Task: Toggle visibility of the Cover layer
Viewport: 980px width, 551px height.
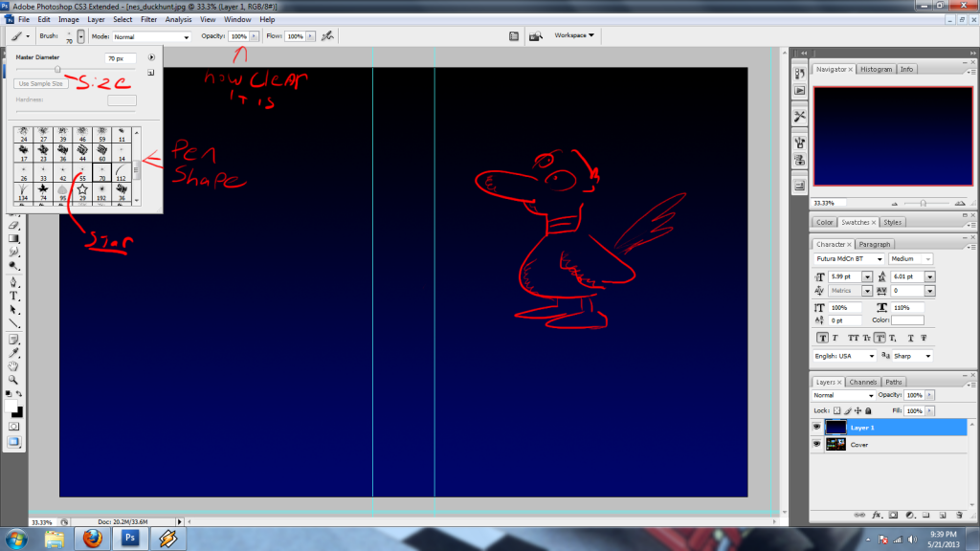Action: tap(816, 444)
